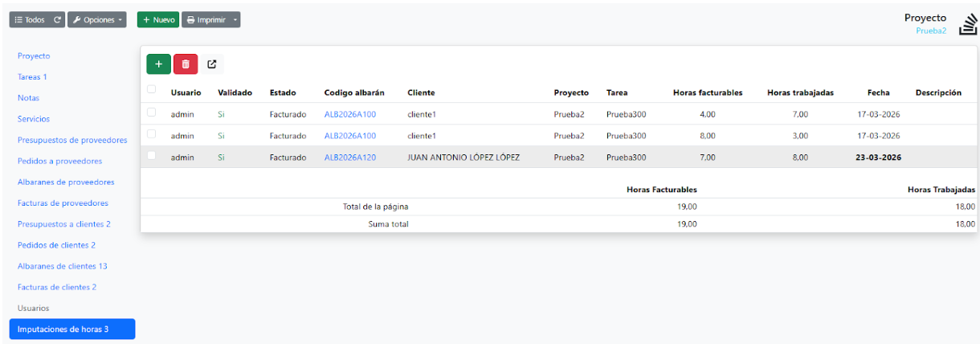Click the green plus add-row icon

coord(158,64)
